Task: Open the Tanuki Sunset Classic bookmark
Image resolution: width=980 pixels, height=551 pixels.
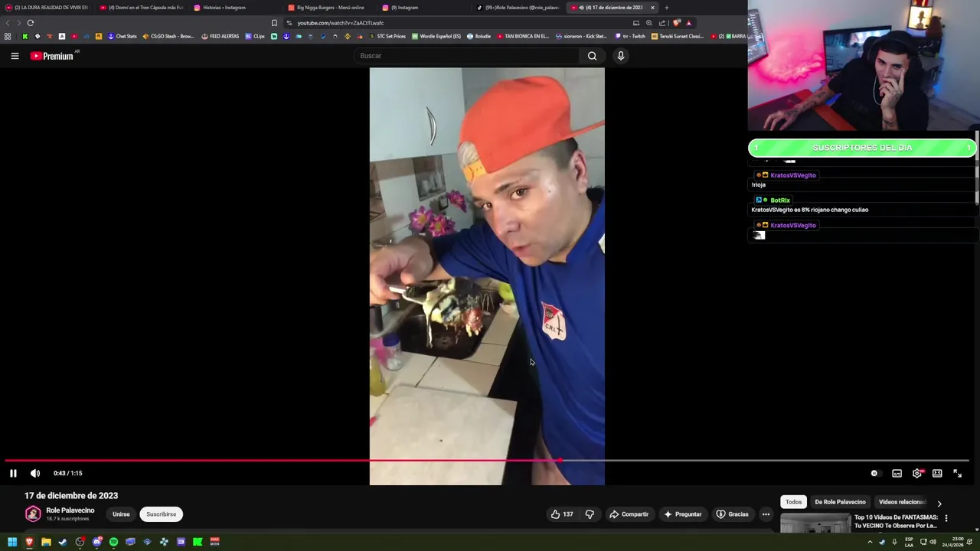Action: coord(678,36)
